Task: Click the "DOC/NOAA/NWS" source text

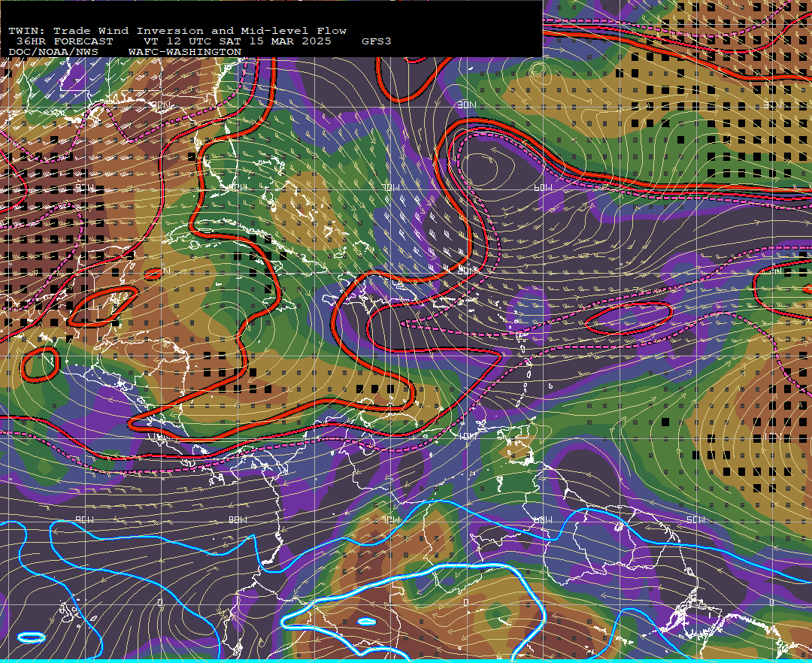Action: (53, 53)
